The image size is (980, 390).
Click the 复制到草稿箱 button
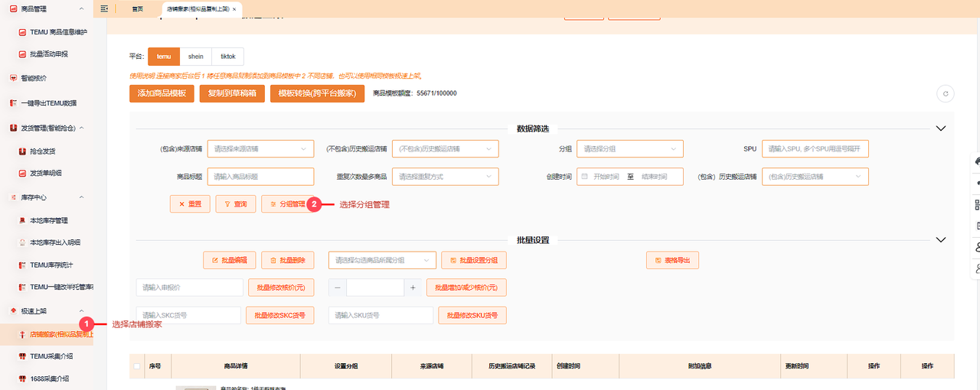point(232,93)
